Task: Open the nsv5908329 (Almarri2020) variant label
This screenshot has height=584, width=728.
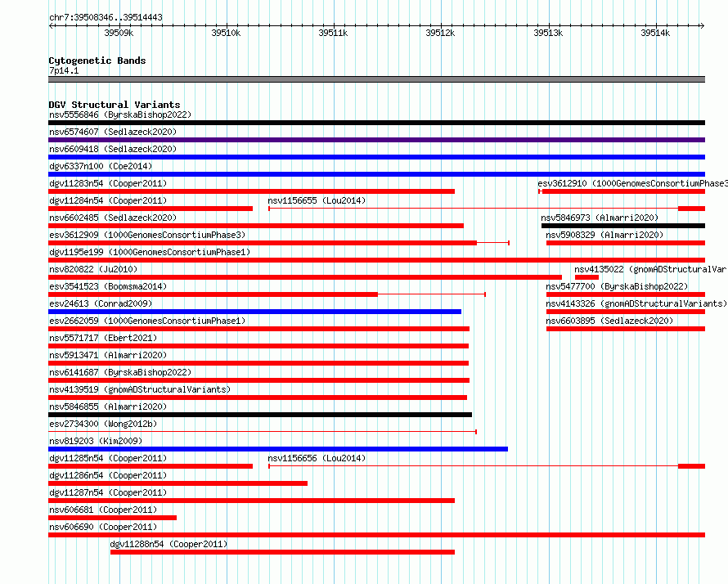Action: click(604, 235)
